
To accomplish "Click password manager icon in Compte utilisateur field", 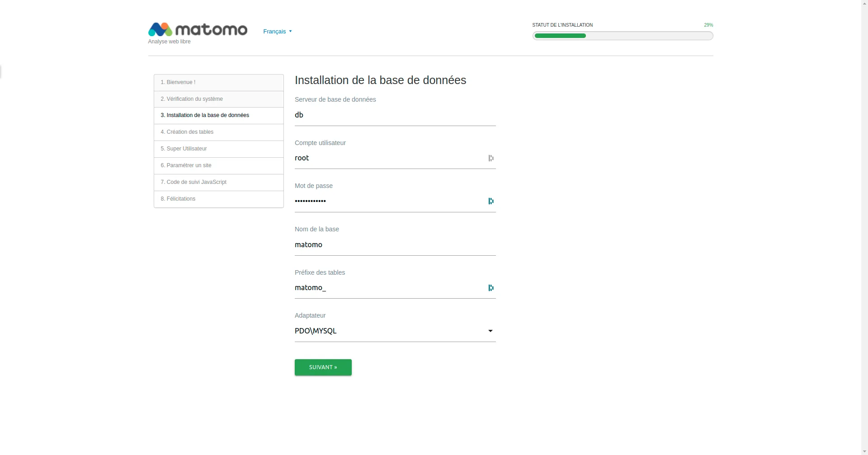I will click(x=491, y=158).
